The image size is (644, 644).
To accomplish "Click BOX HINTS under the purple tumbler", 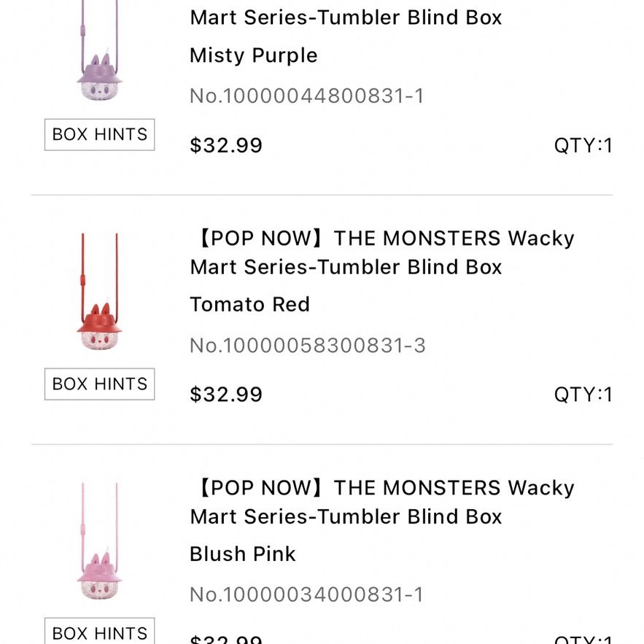I will point(99,135).
